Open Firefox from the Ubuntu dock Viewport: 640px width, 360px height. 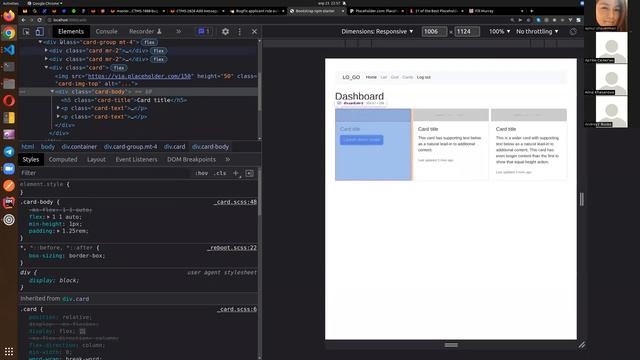[x=9, y=16]
